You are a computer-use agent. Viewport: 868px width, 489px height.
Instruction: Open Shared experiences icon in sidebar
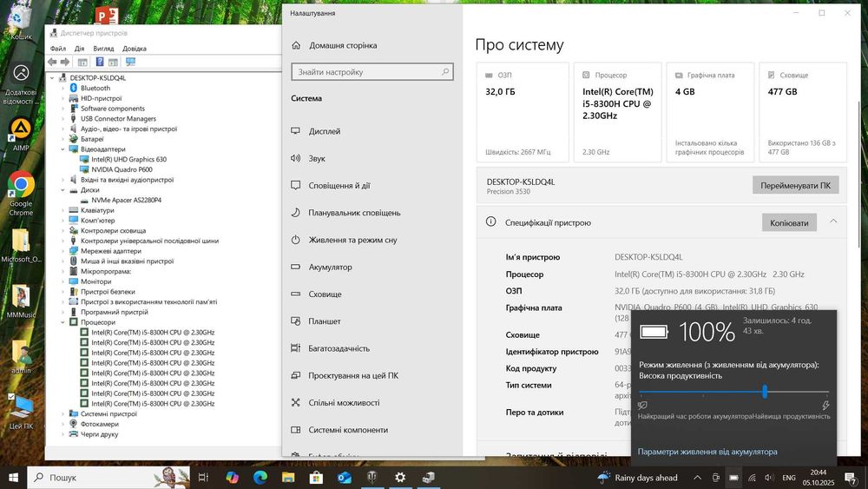coord(296,403)
